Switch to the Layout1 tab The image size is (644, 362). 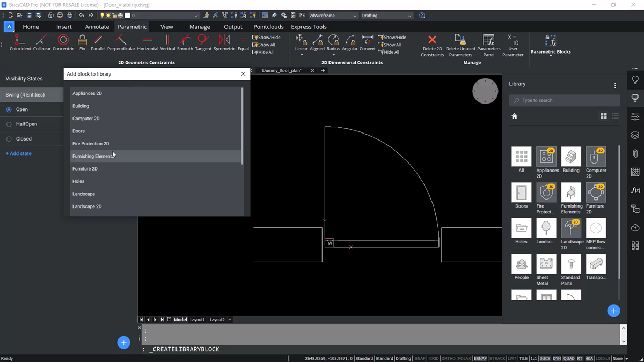(197, 319)
